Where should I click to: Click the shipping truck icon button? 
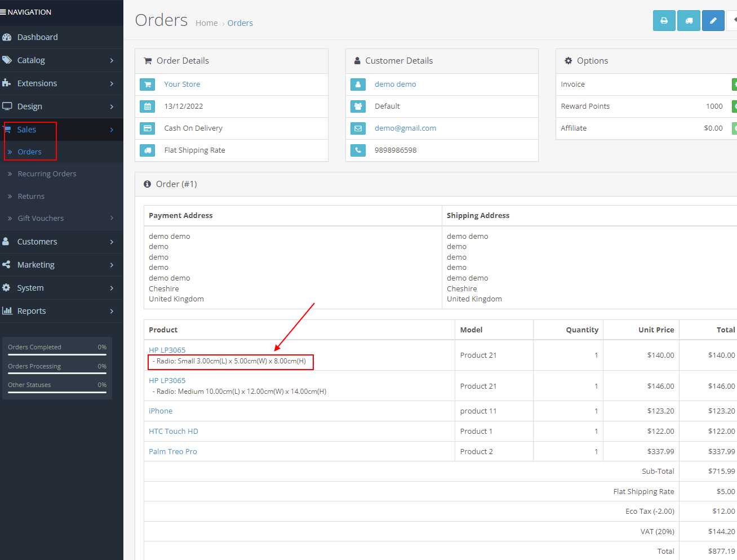(689, 20)
